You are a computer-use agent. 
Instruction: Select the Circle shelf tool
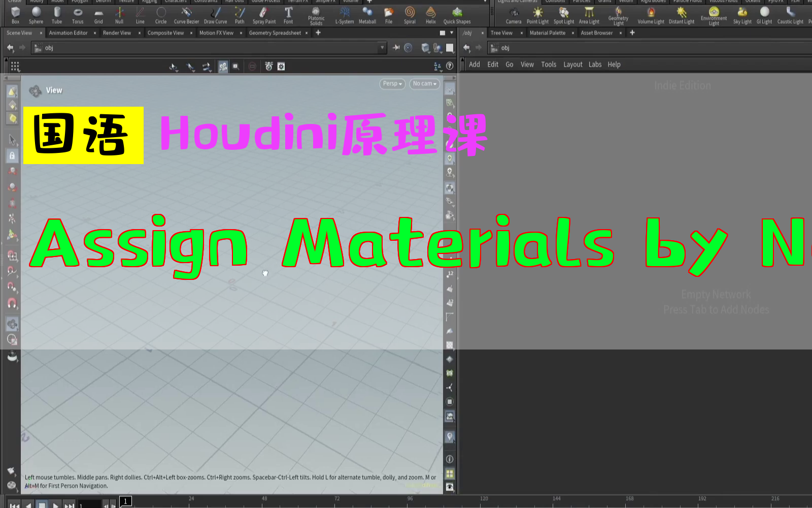tap(161, 15)
